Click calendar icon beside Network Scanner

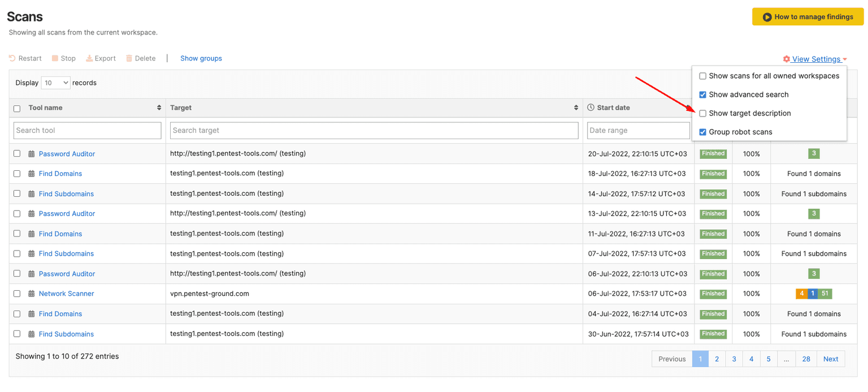(x=32, y=294)
